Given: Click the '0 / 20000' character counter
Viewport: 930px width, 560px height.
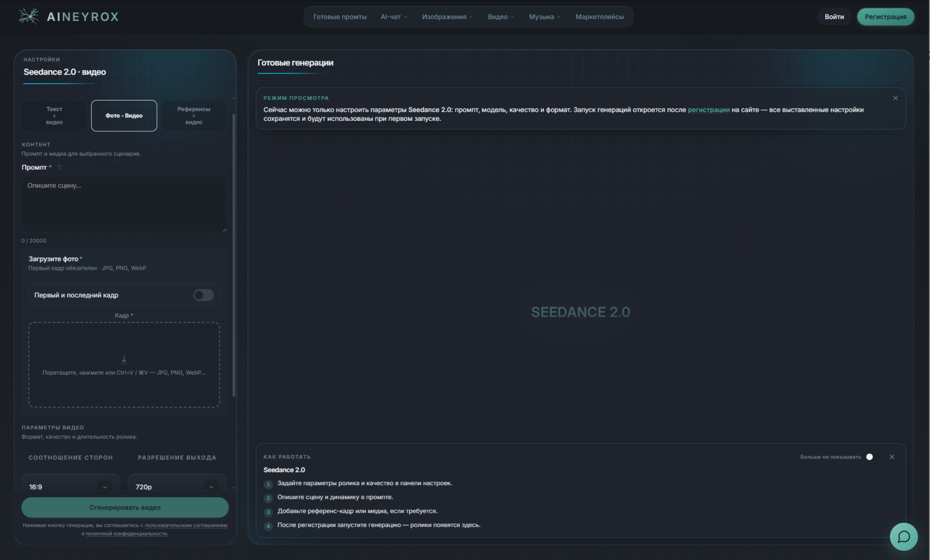Looking at the screenshot, I should point(34,240).
